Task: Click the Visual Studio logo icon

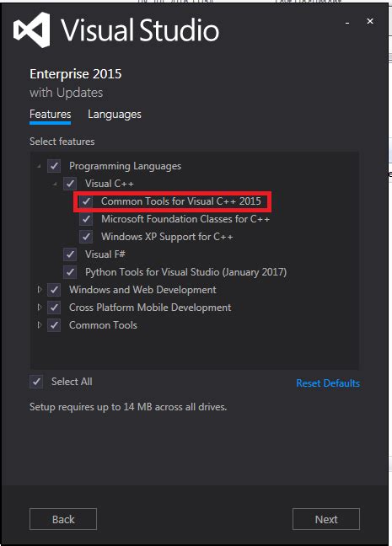Action: pos(31,30)
